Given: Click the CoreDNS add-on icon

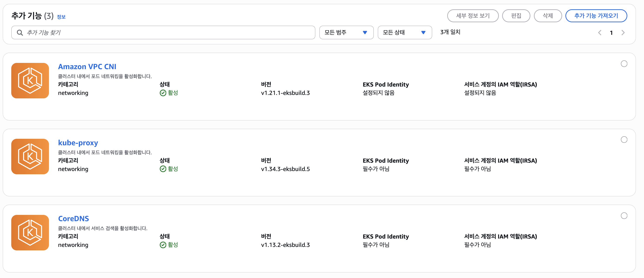Looking at the screenshot, I should coord(30,233).
